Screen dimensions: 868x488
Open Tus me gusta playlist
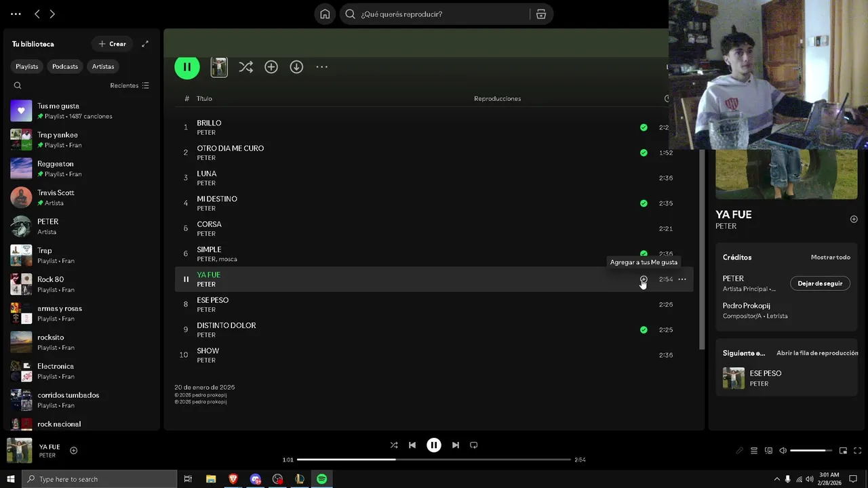point(81,111)
